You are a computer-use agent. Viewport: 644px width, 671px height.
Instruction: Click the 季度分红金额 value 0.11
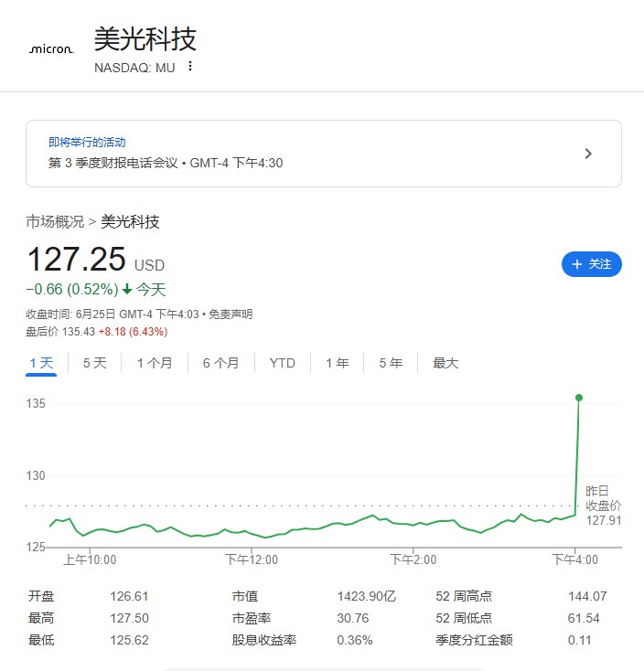tap(579, 640)
